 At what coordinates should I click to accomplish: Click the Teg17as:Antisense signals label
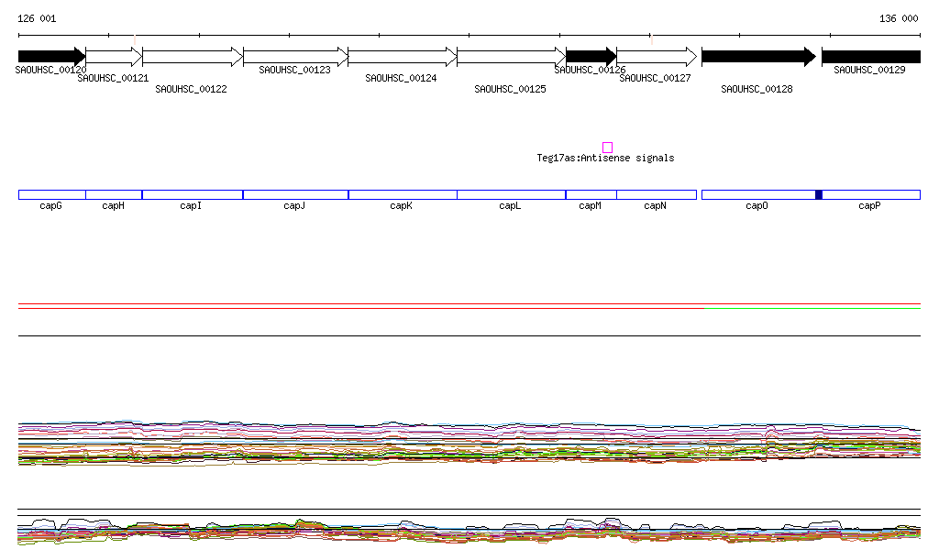click(x=605, y=159)
